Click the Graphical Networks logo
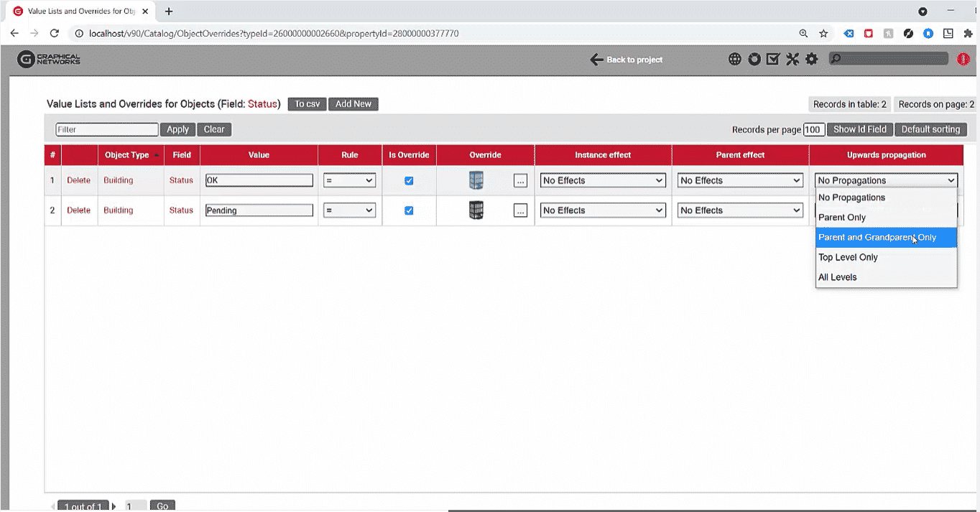980x512 pixels. (49, 60)
